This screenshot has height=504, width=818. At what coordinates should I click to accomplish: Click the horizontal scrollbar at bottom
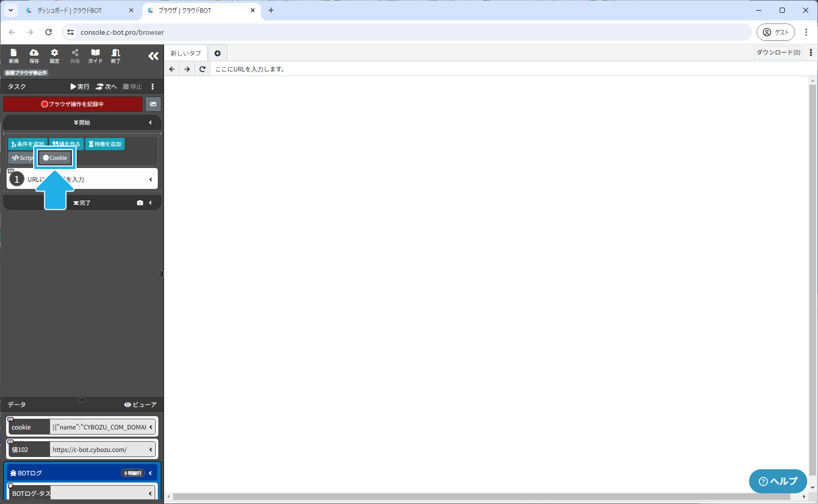[x=482, y=496]
